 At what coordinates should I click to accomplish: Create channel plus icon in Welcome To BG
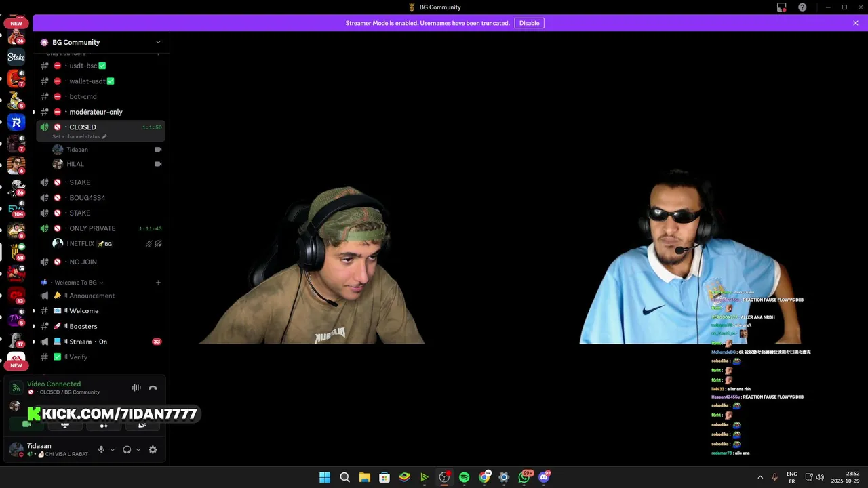click(x=158, y=283)
